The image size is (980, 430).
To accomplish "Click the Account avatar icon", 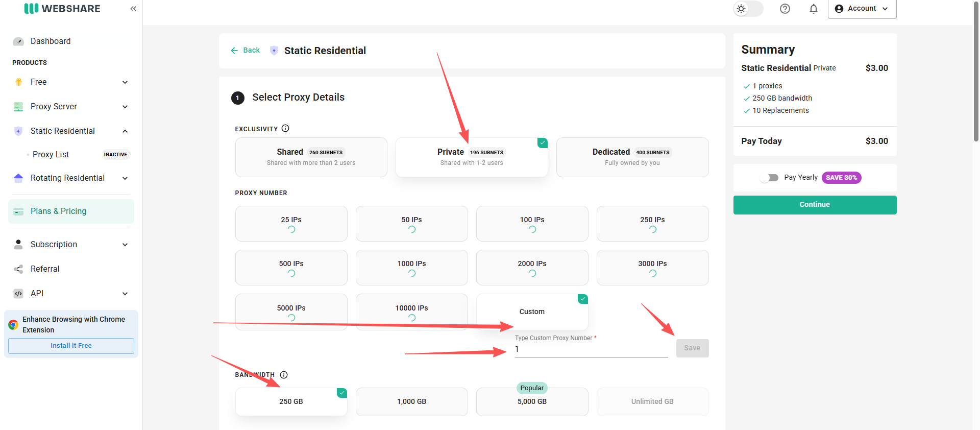I will (x=839, y=9).
